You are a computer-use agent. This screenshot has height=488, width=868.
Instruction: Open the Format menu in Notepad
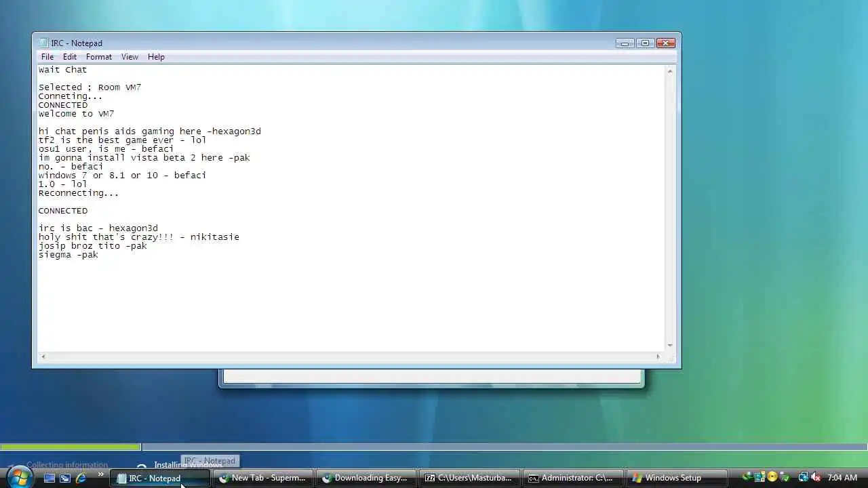tap(99, 57)
